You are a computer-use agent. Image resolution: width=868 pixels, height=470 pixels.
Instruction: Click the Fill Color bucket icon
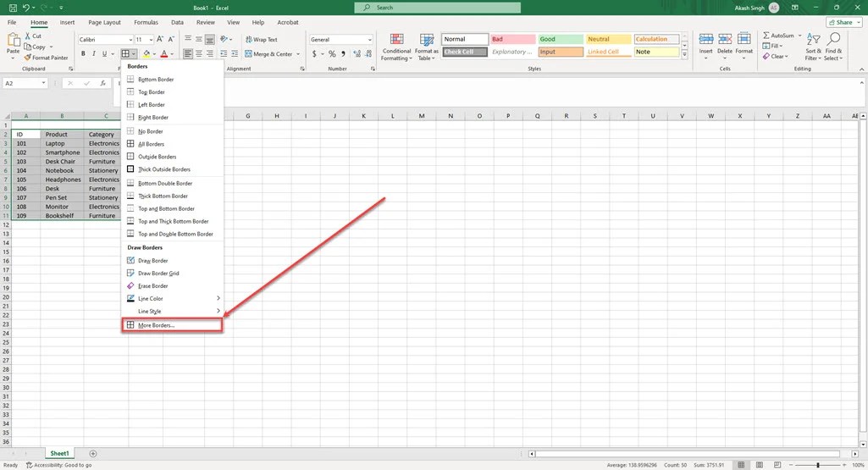[x=147, y=53]
